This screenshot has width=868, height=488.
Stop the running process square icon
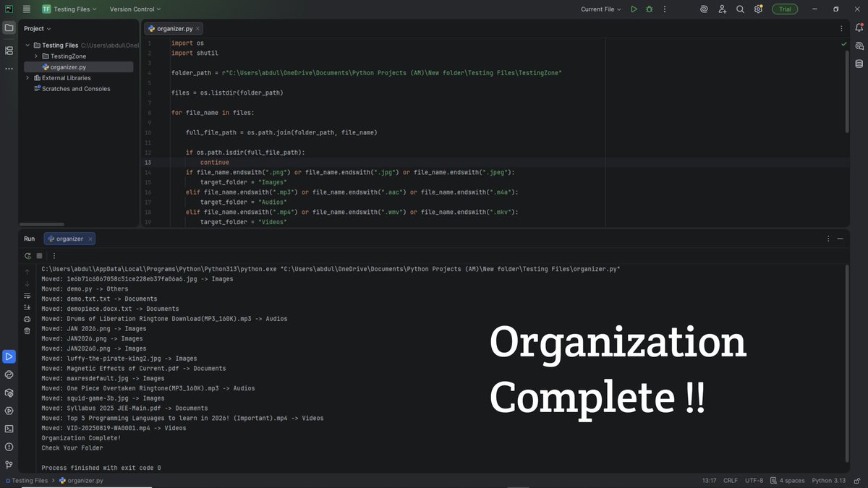(x=39, y=255)
